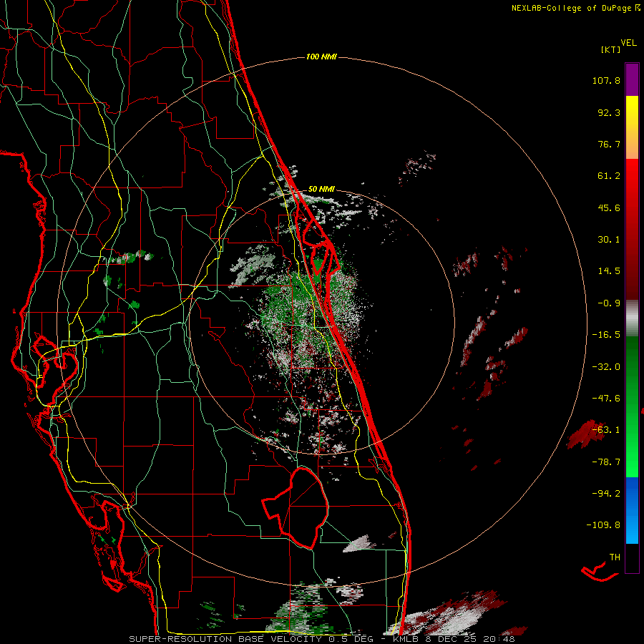Click the [KT] units label
This screenshot has height=644, width=644.
[611, 49]
